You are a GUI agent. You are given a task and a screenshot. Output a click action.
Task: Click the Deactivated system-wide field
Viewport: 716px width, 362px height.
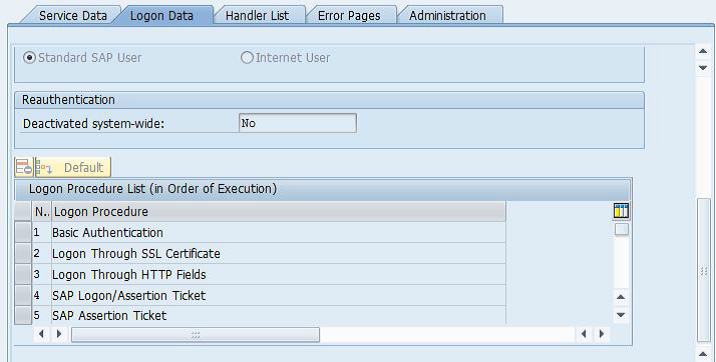pos(297,123)
